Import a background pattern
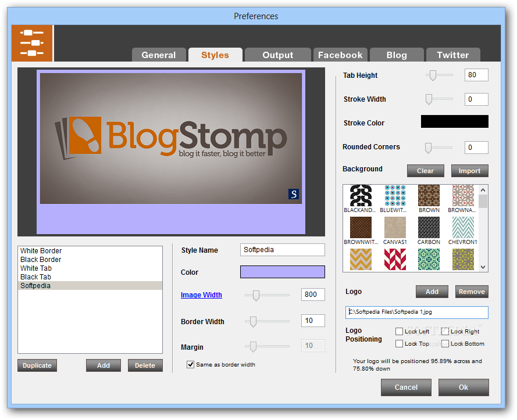The width and height of the screenshot is (517, 420). coord(469,171)
